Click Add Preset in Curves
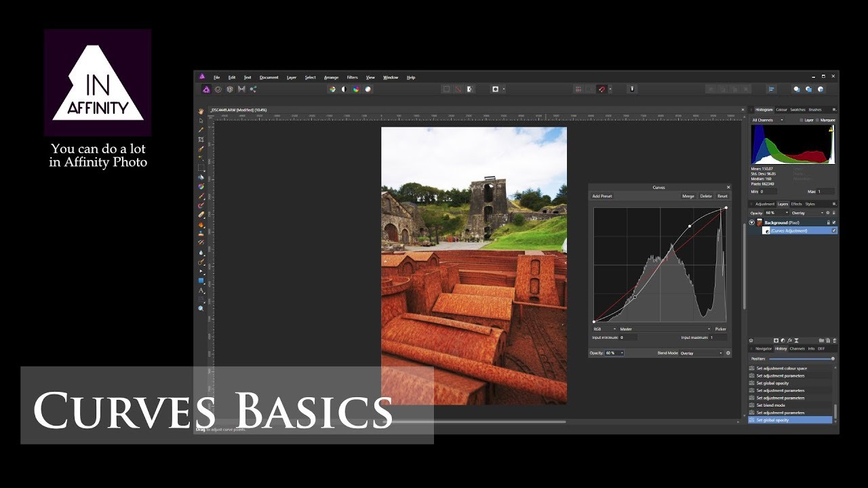 tap(602, 197)
